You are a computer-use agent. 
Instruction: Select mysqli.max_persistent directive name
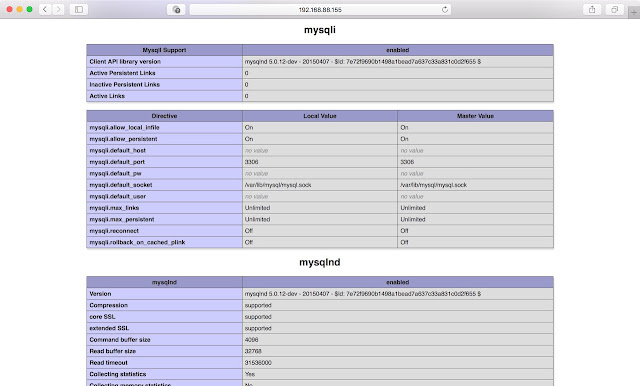[122, 219]
